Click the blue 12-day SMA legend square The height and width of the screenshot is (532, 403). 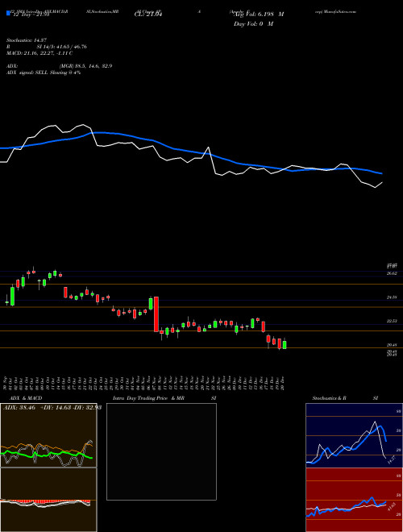(x=8, y=13)
